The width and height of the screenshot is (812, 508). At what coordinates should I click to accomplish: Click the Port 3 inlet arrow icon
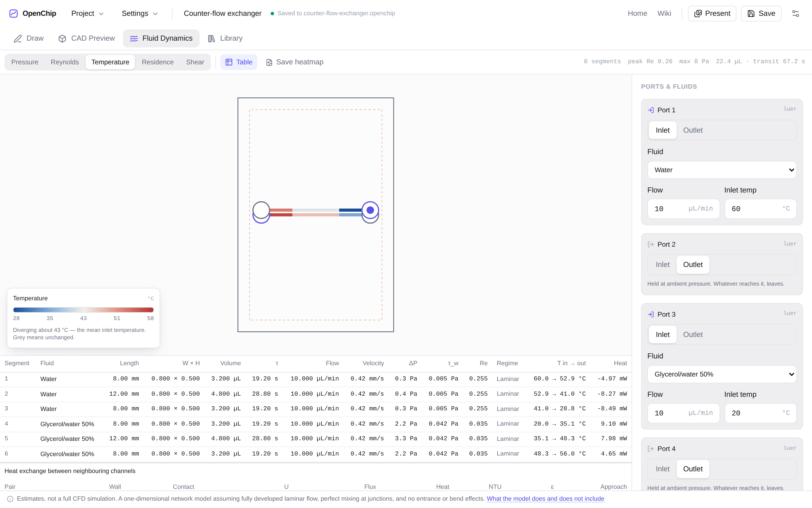pos(651,314)
